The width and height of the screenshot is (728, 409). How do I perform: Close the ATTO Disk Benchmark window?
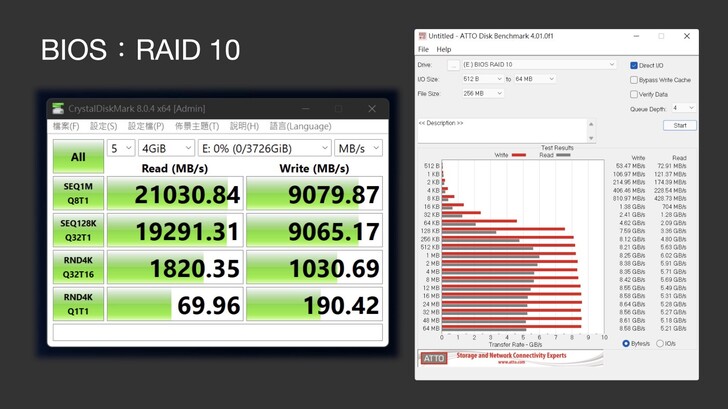click(x=687, y=36)
